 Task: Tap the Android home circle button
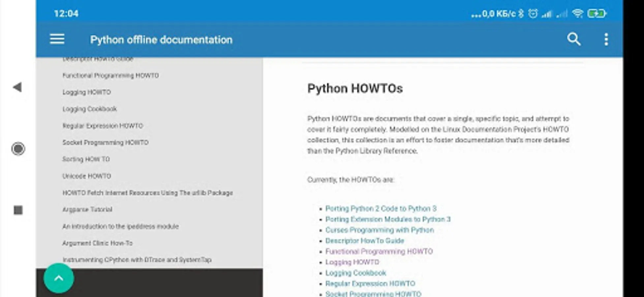(x=18, y=148)
